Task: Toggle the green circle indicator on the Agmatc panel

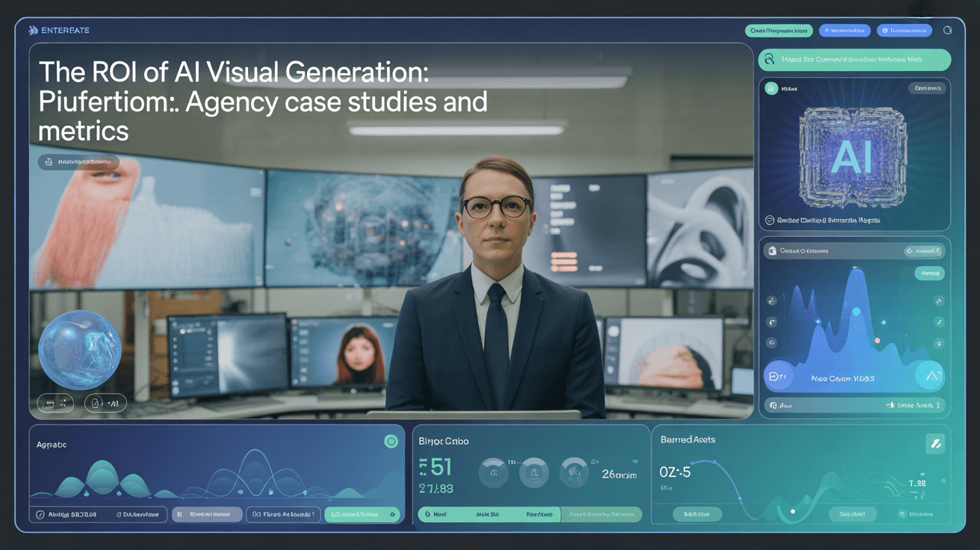Action: click(391, 442)
